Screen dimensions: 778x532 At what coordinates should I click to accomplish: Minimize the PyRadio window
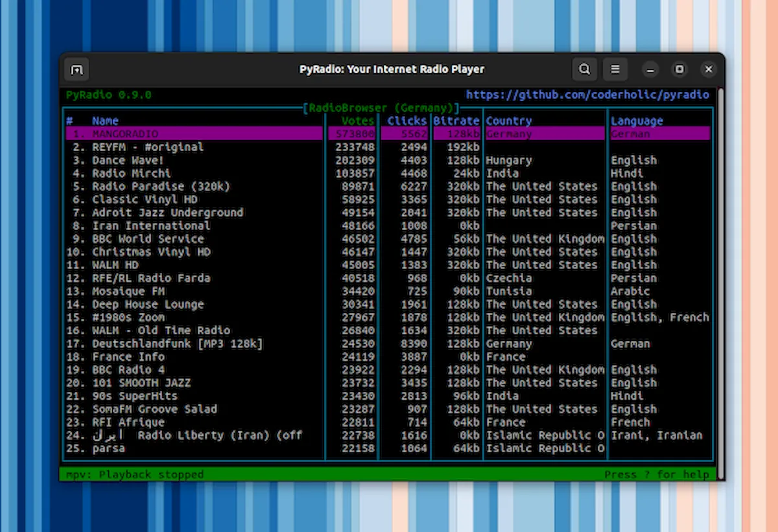pyautogui.click(x=650, y=69)
